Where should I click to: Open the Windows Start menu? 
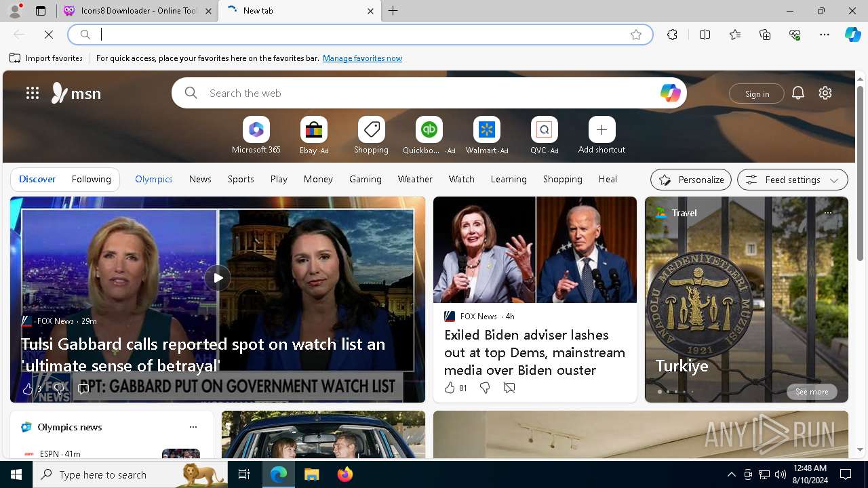point(16,474)
